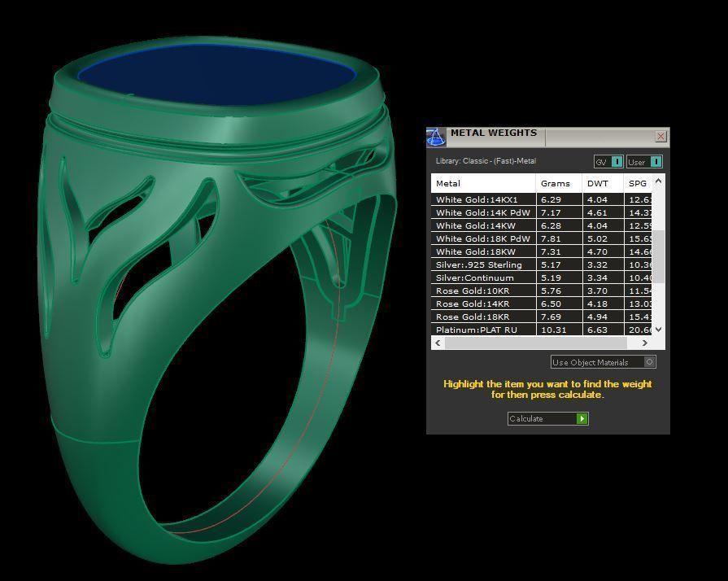Image resolution: width=728 pixels, height=581 pixels.
Task: Click the Metal Weights cone logo icon
Action: coord(435,137)
